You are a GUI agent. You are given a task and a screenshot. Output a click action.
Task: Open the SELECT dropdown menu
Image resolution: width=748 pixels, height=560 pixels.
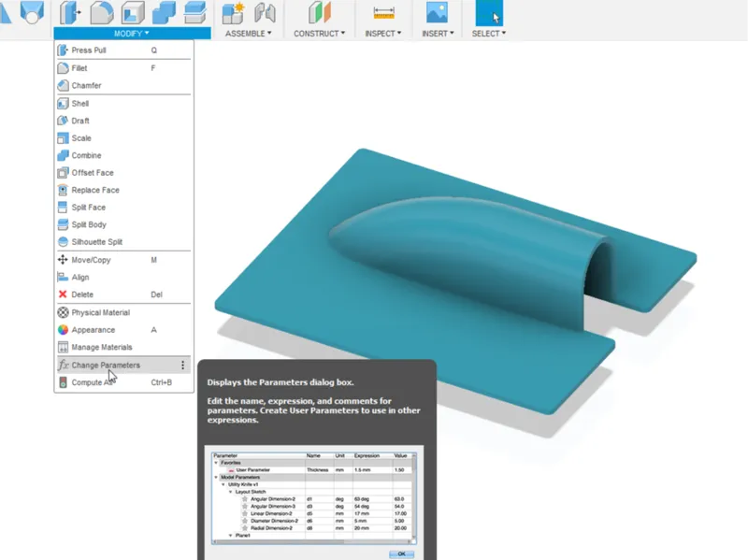click(x=488, y=34)
